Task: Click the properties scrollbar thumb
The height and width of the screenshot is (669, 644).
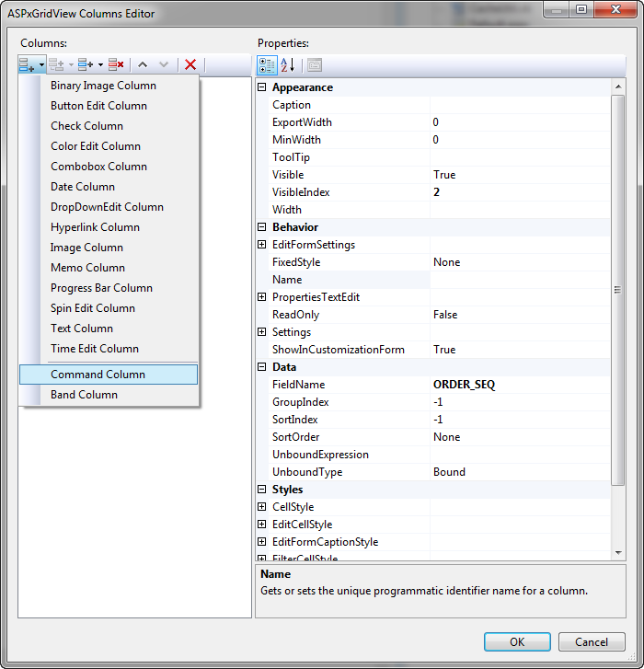Action: tap(617, 290)
